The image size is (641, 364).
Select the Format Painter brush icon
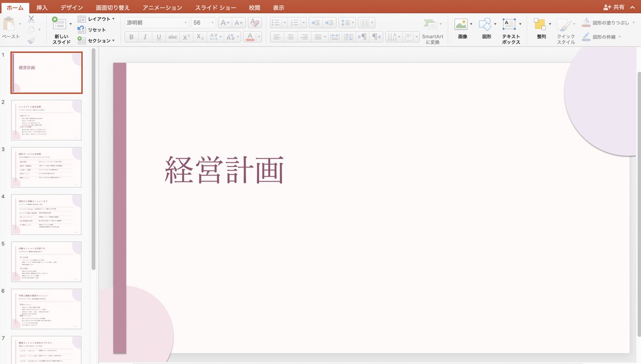pos(31,40)
